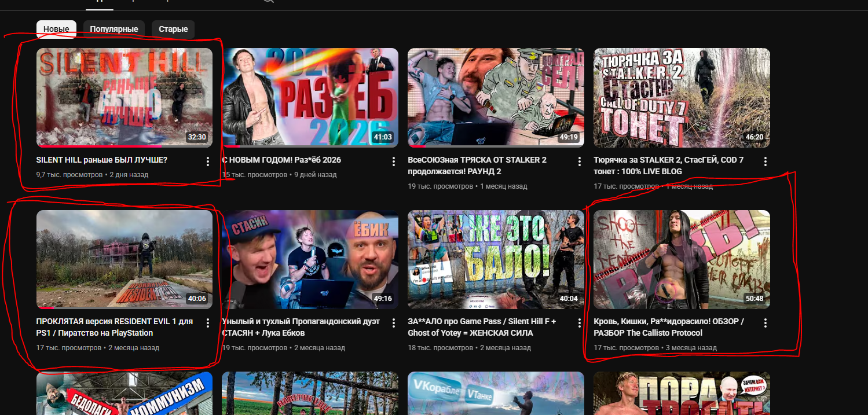Select the "Новые" sort chip
This screenshot has height=415, width=868.
tap(56, 29)
